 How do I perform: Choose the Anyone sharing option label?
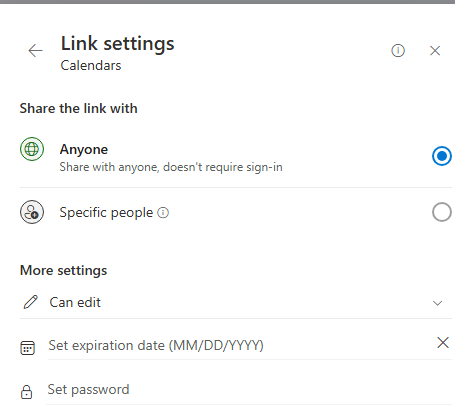coord(84,150)
